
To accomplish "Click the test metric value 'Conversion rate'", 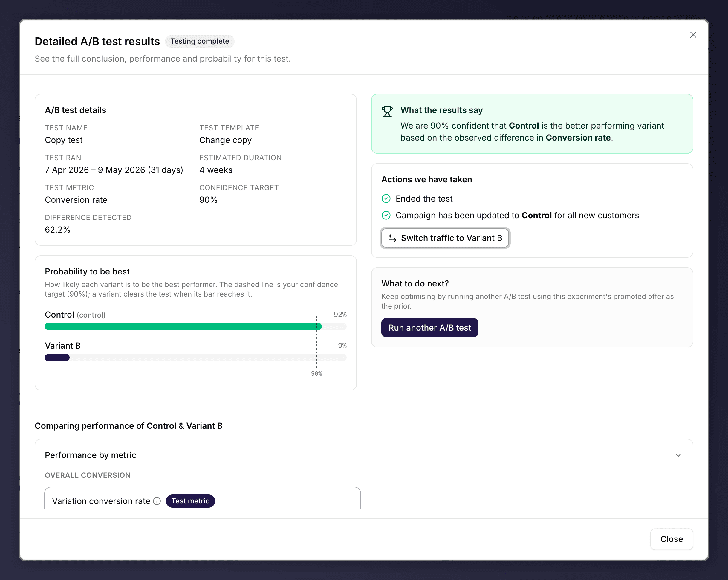I will [76, 200].
